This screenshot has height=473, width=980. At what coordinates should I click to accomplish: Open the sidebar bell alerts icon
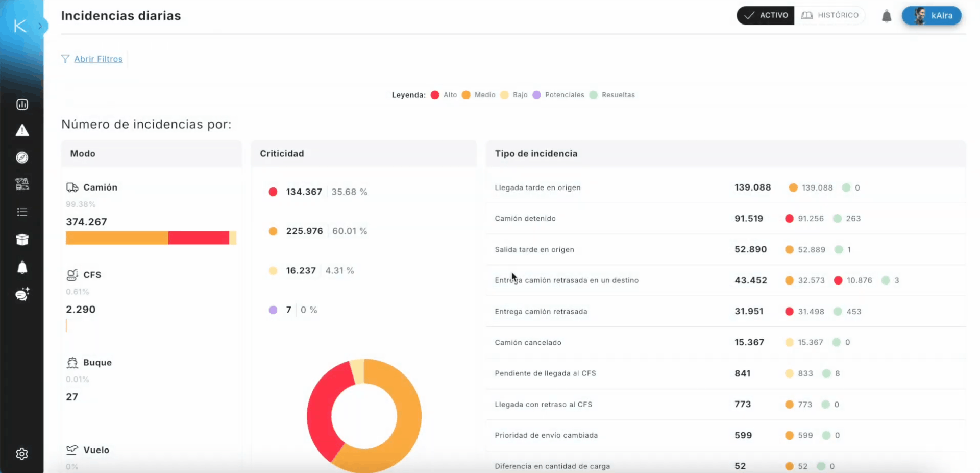pos(22,267)
